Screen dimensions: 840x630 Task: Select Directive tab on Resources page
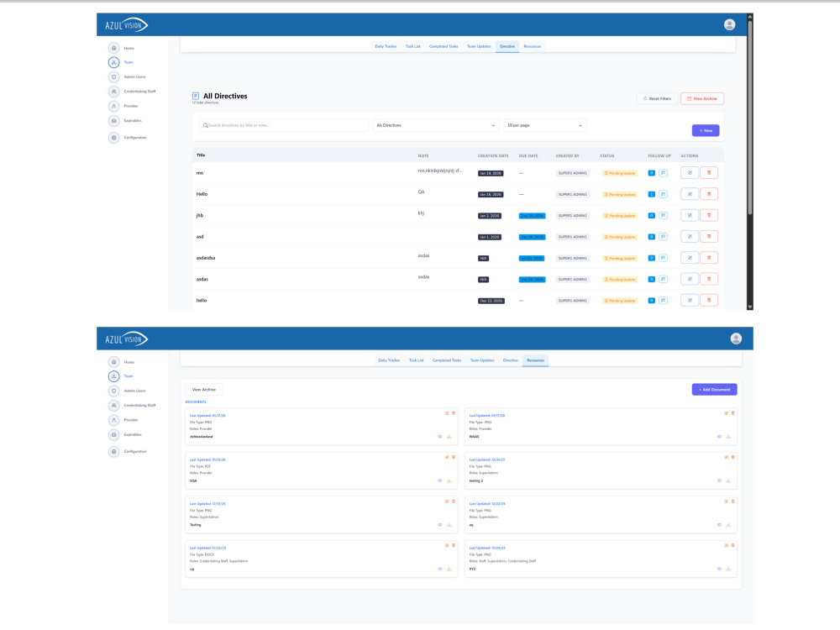click(511, 360)
